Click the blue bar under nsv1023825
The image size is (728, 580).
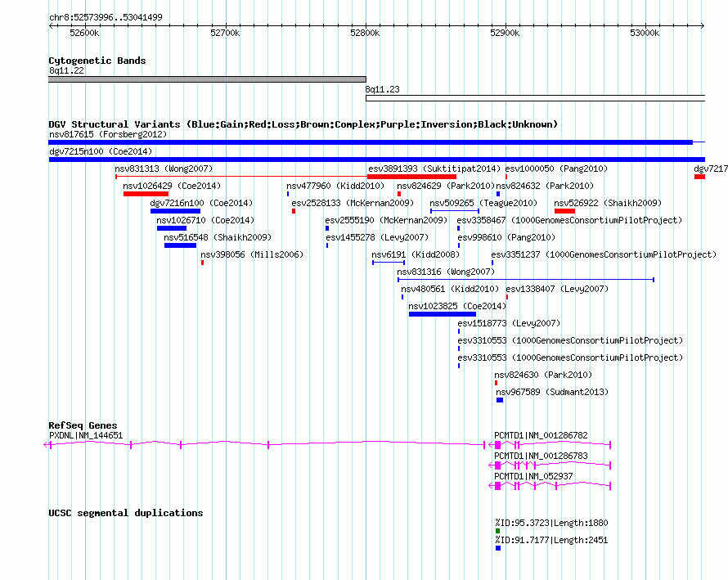click(443, 314)
